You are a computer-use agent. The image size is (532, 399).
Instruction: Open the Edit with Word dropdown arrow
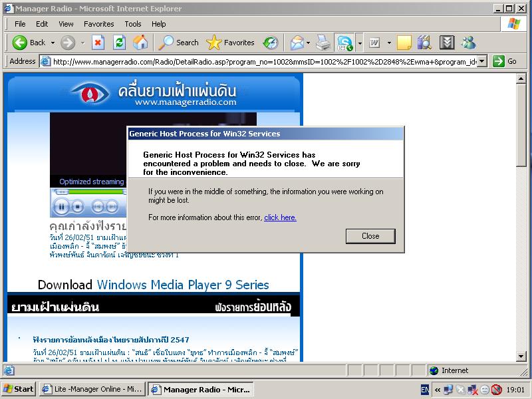(389, 43)
